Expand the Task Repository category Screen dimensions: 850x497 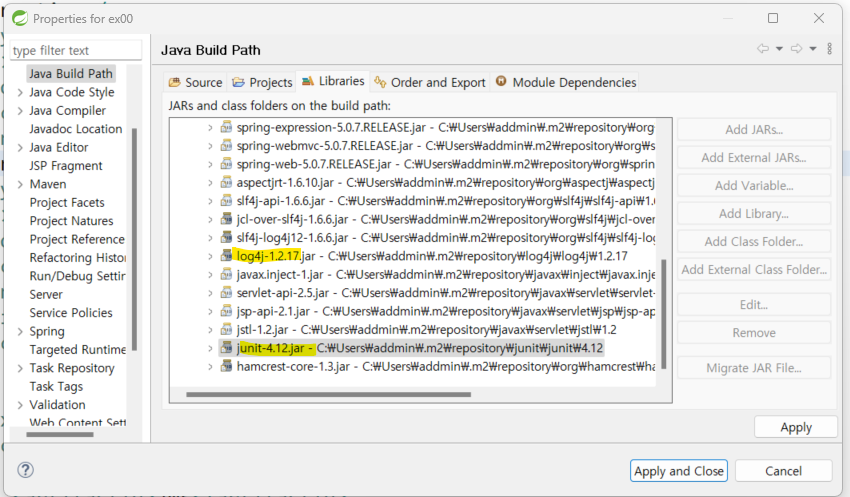pos(20,369)
